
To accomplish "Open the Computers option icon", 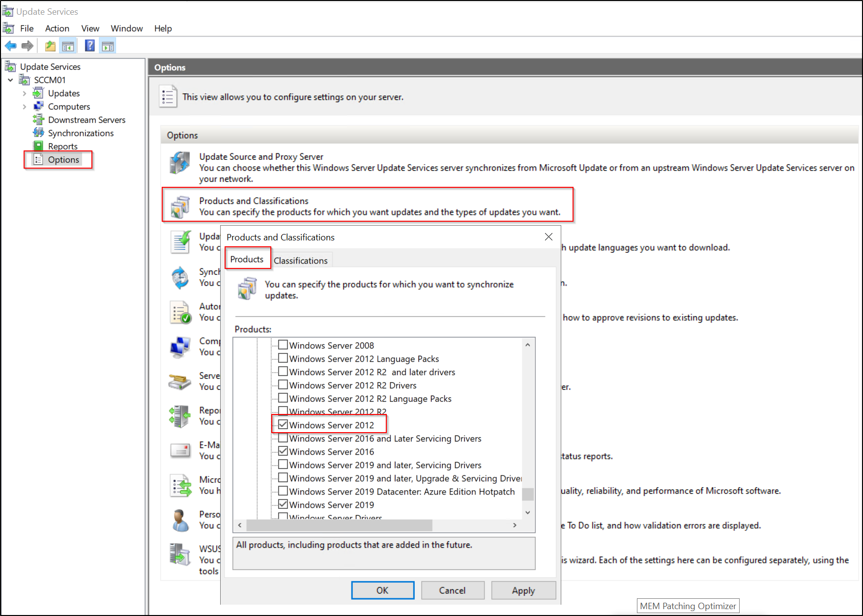I will coord(180,347).
